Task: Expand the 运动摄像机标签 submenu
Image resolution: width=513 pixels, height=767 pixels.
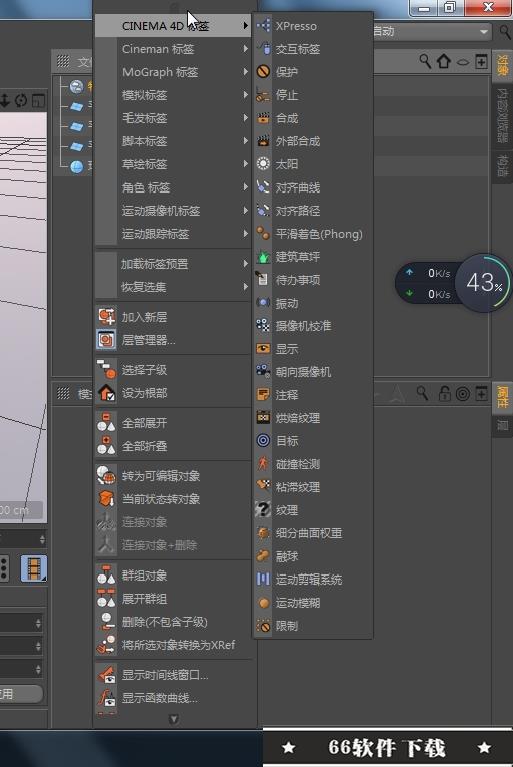Action: click(173, 211)
